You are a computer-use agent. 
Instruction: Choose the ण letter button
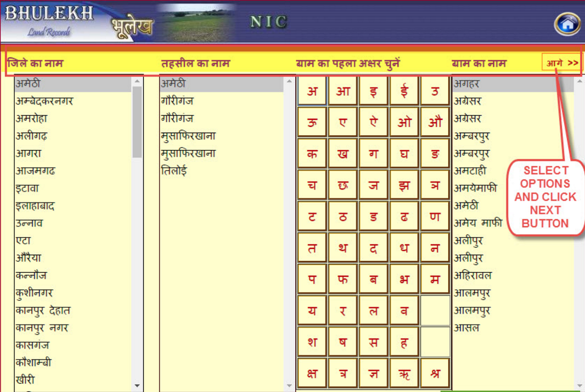click(x=435, y=216)
